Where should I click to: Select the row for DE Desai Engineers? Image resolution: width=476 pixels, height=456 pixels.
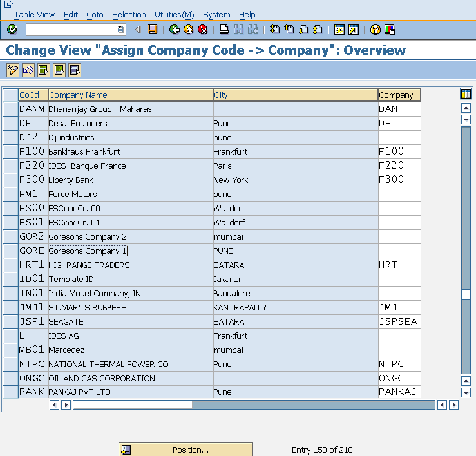[10, 124]
